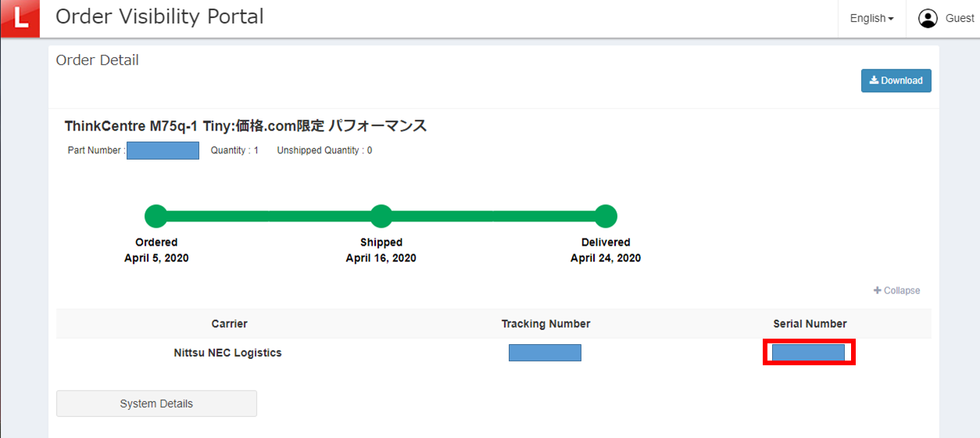Click the April 16, 2020 shipped date
980x438 pixels.
(x=381, y=258)
